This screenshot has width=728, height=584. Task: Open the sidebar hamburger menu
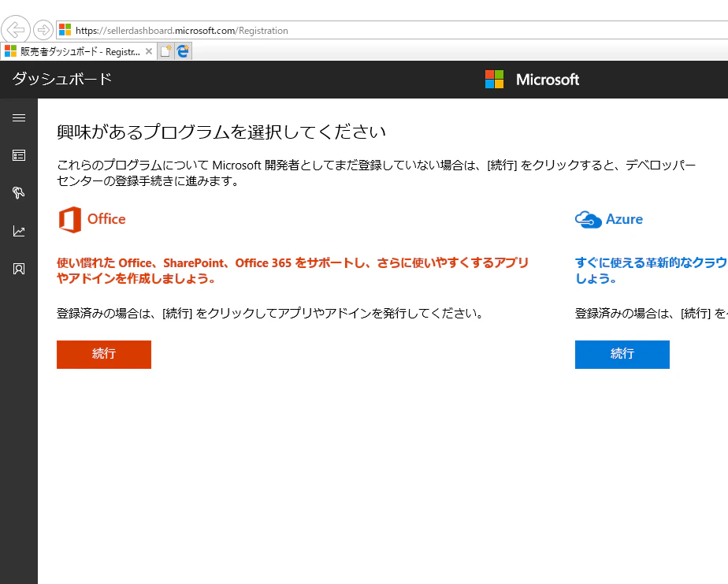point(19,118)
